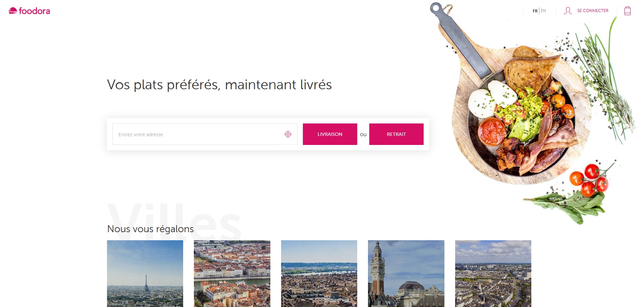Select the third city thumbnail with bridge skyline

click(319, 273)
